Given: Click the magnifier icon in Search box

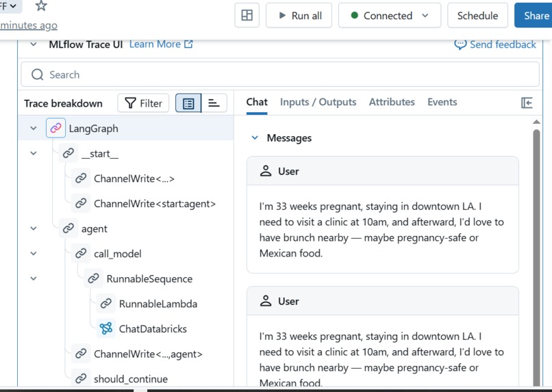Looking at the screenshot, I should tap(37, 75).
